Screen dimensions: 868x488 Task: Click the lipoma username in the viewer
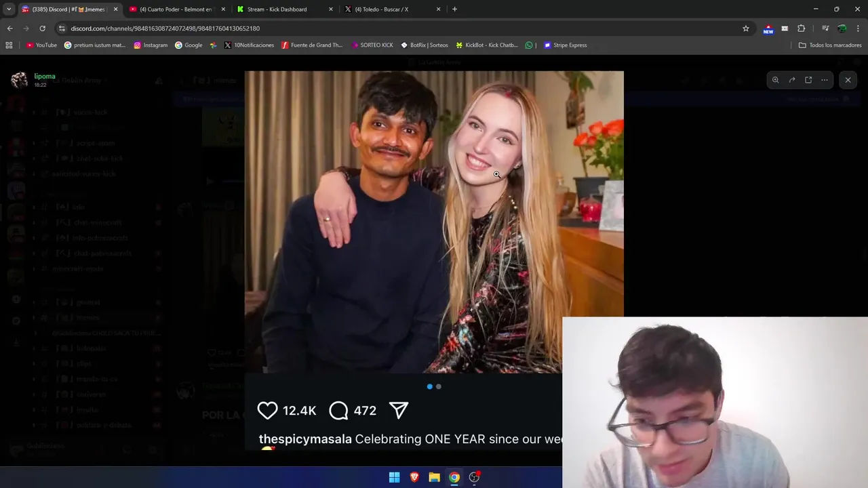[x=45, y=76]
